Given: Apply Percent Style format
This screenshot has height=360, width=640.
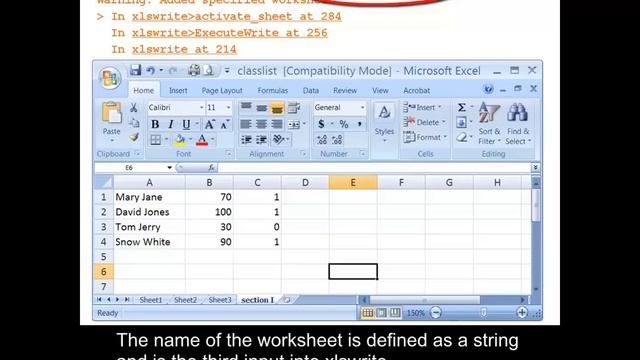Looking at the screenshot, I should coord(344,124).
